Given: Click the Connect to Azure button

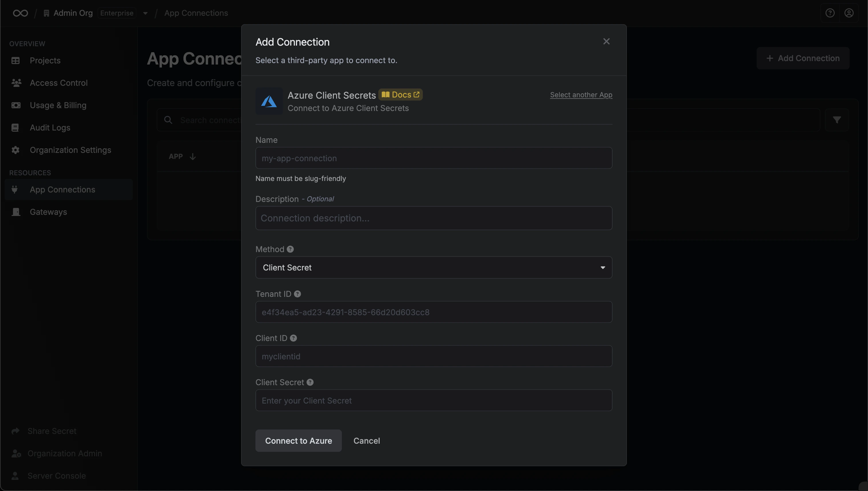Looking at the screenshot, I should (x=298, y=441).
